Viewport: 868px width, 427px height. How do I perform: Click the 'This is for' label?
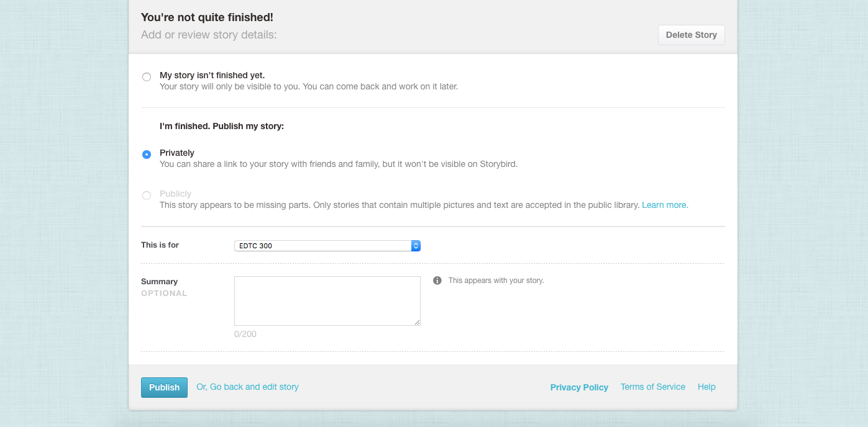click(x=160, y=245)
